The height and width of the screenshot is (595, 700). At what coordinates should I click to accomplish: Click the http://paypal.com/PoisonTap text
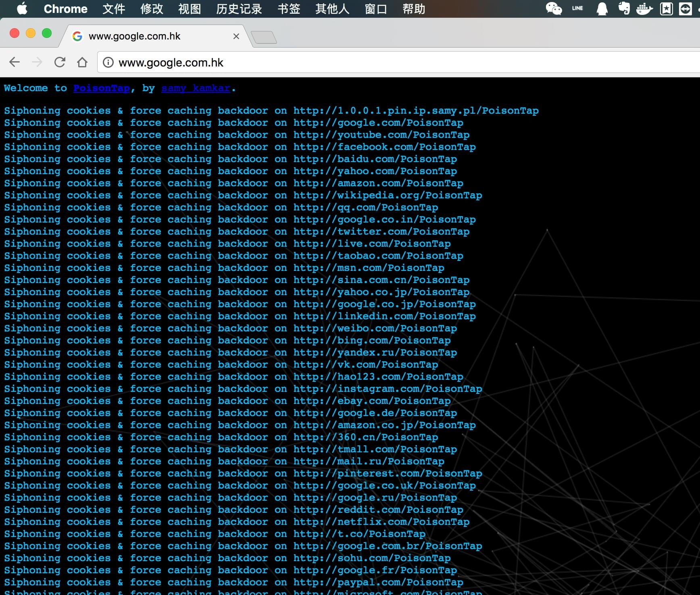[x=378, y=582]
